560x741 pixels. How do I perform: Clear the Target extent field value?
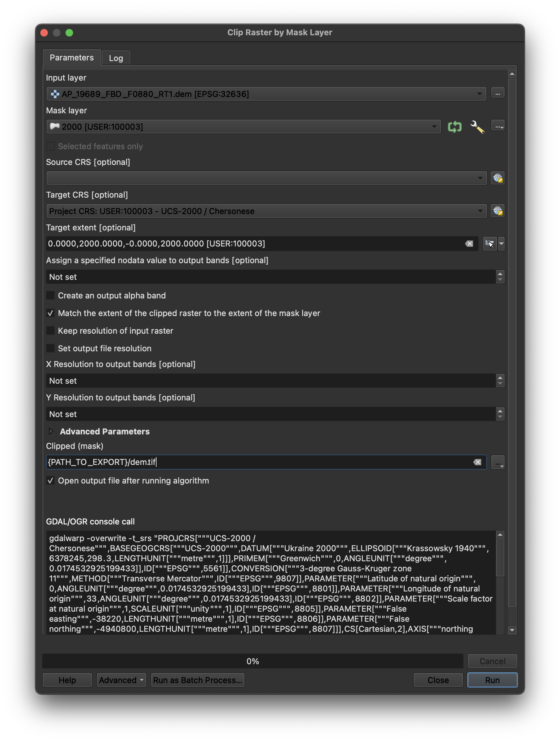tap(469, 244)
